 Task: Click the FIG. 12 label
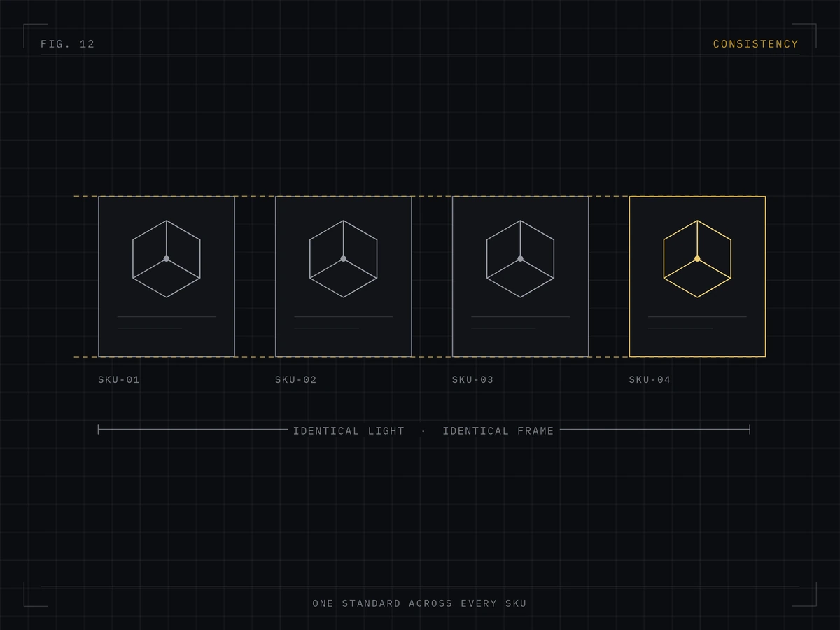(68, 44)
